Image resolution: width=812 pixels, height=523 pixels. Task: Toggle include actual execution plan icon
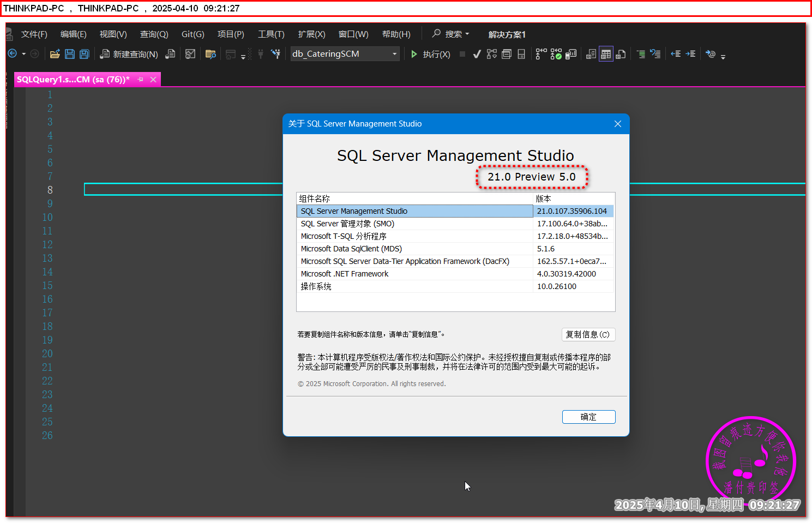[x=541, y=54]
